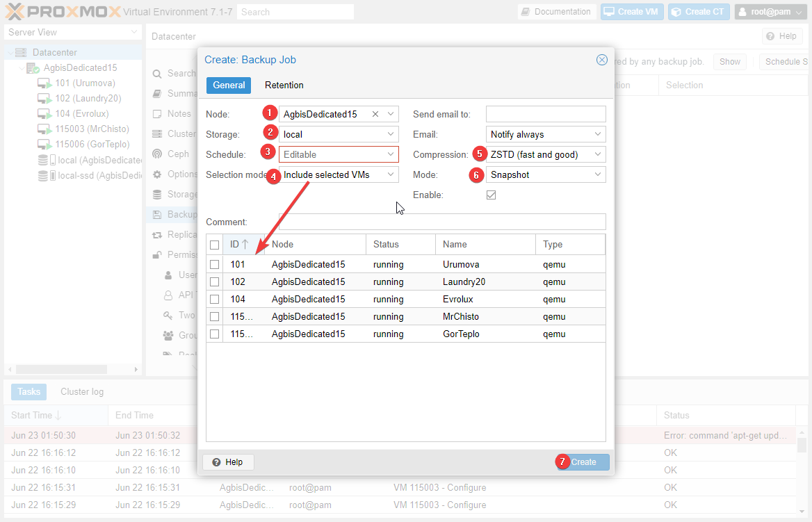
Task: Click the Datacenter icon in server tree
Action: (21, 52)
